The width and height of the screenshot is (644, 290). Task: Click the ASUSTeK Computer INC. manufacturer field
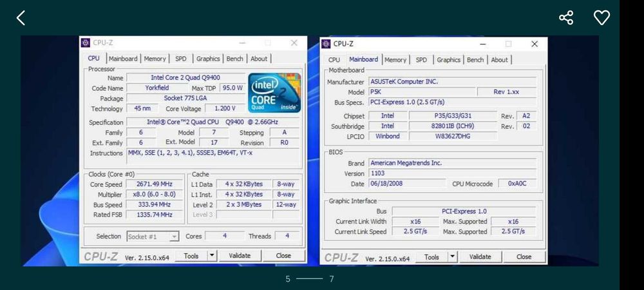[x=453, y=82]
